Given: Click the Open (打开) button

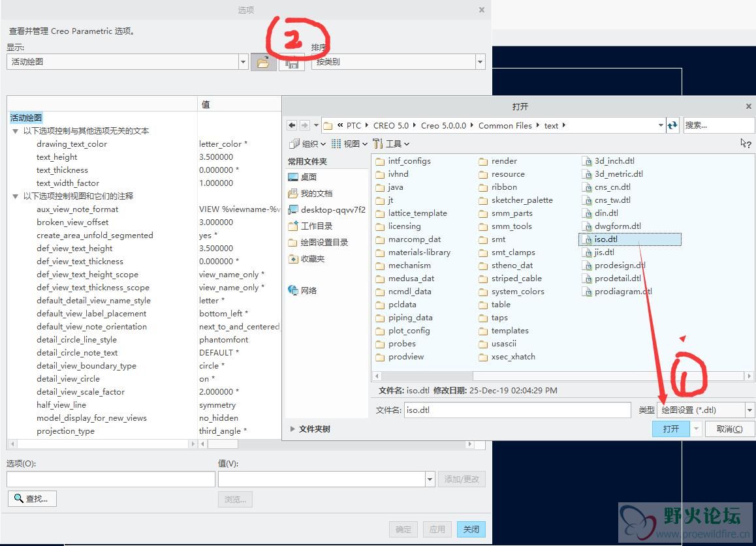Looking at the screenshot, I should pyautogui.click(x=670, y=429).
